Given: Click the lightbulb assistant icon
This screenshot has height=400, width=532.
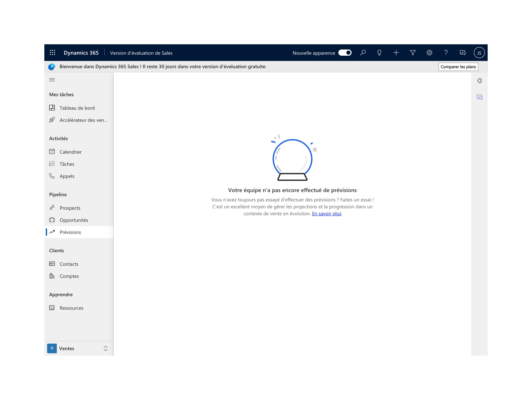Looking at the screenshot, I should pos(379,53).
